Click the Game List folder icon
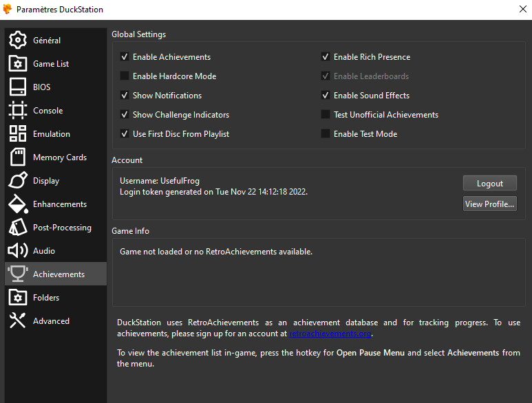Screen dimensions: 532x403 (18, 63)
